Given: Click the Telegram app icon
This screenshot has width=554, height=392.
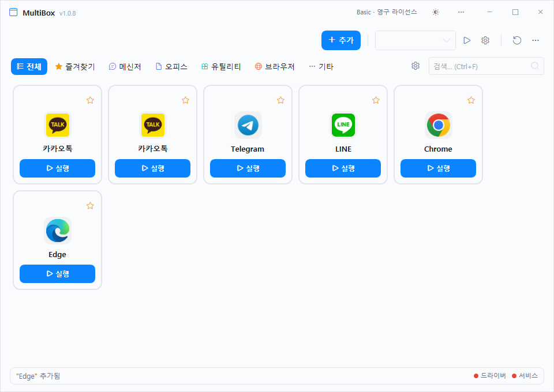Looking at the screenshot, I should point(248,125).
